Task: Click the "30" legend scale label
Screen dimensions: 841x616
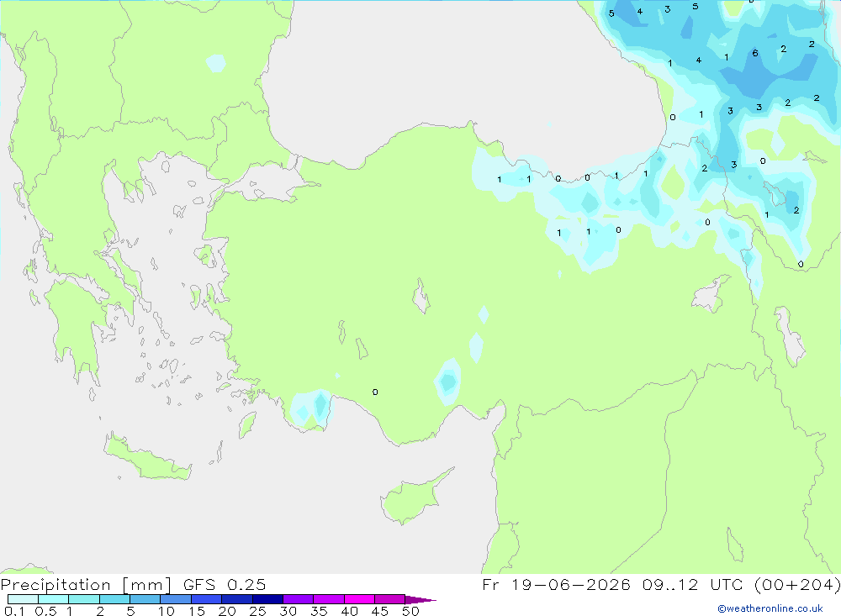Action: tap(288, 611)
